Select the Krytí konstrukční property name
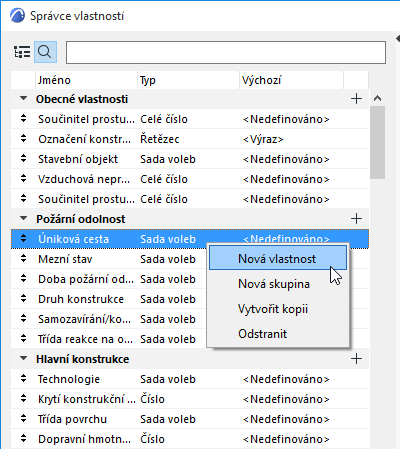This screenshot has width=400, height=449. point(87,399)
